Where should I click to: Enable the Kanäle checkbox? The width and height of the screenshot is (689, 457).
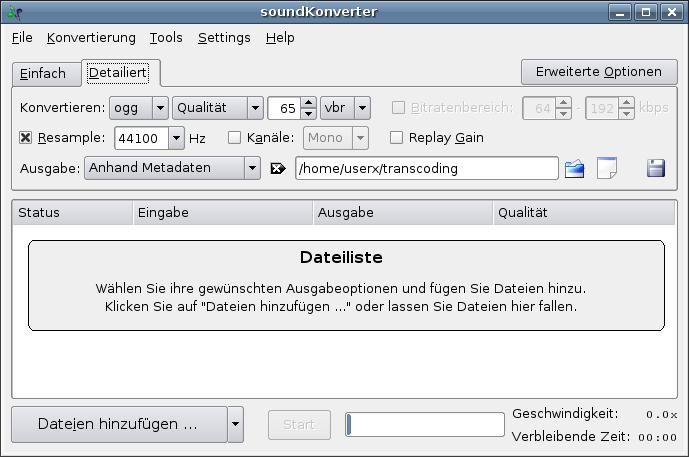click(234, 138)
